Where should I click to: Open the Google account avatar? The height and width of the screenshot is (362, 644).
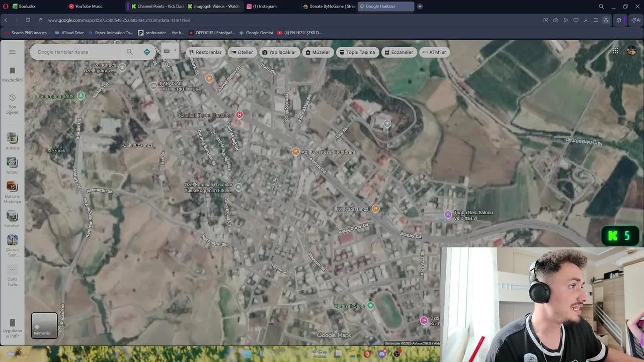631,51
